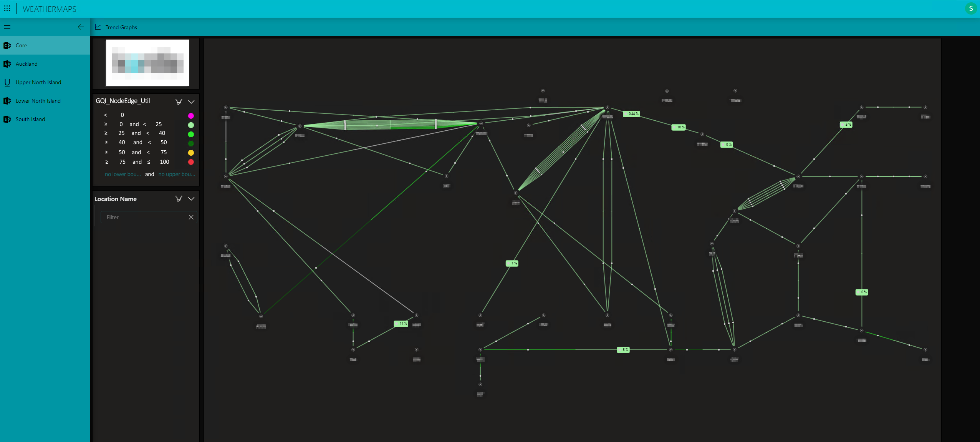Click the Trend Graphs icon in toolbar

98,27
